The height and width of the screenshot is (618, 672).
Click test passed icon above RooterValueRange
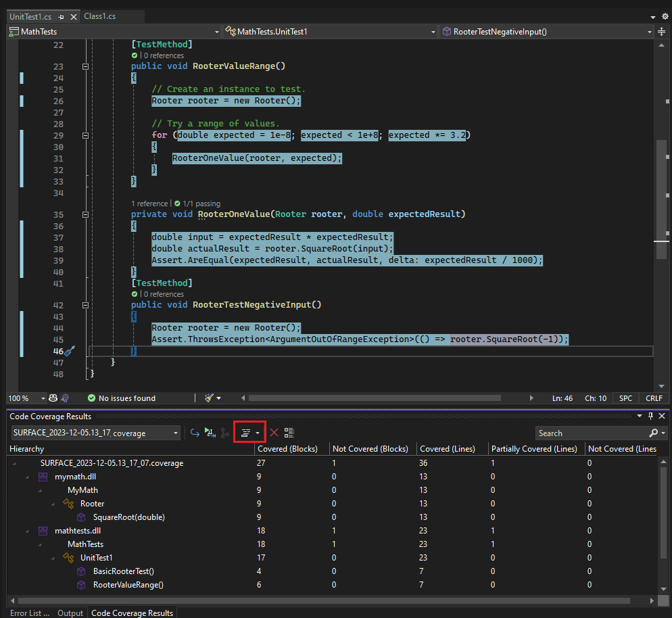pyautogui.click(x=135, y=55)
